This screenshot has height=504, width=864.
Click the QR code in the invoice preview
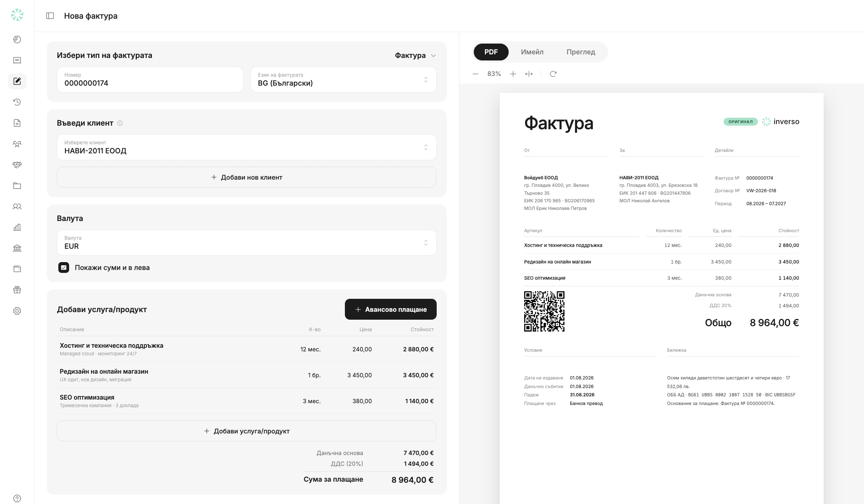(544, 311)
